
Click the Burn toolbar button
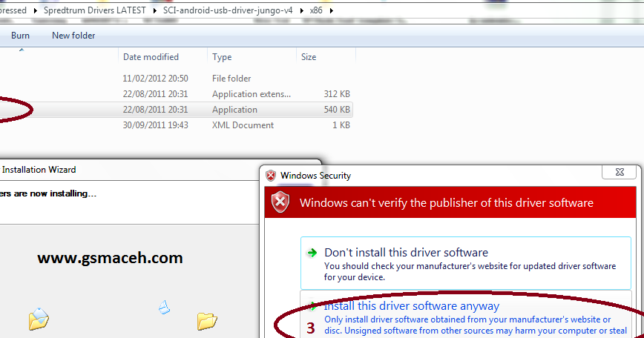(20, 36)
